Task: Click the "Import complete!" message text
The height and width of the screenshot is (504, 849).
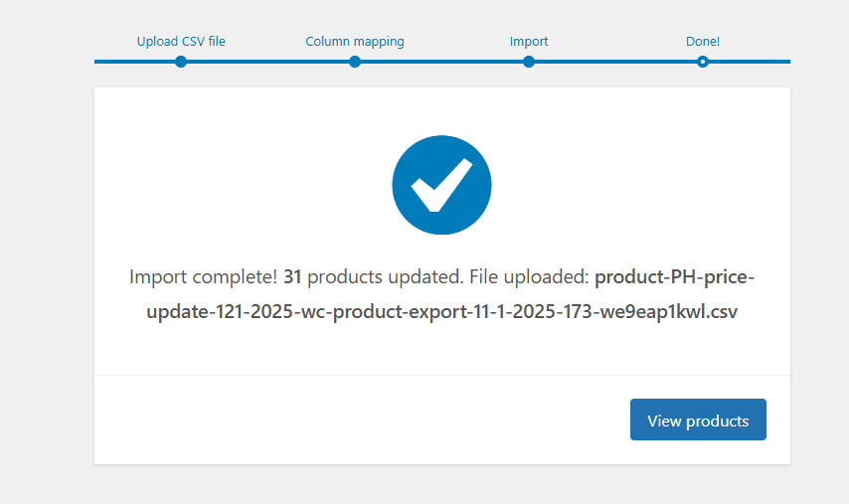Action: point(204,277)
